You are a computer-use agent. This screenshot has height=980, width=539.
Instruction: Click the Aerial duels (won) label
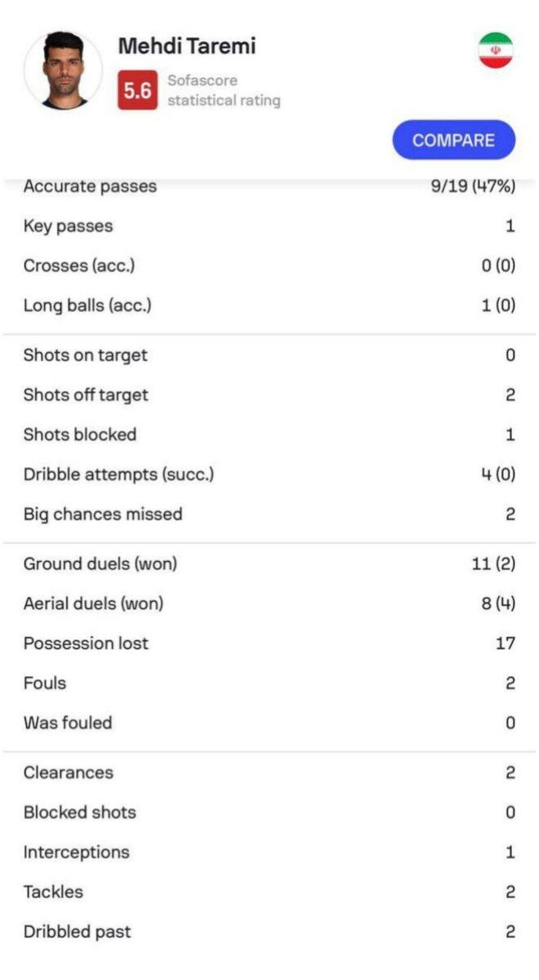pos(93,604)
